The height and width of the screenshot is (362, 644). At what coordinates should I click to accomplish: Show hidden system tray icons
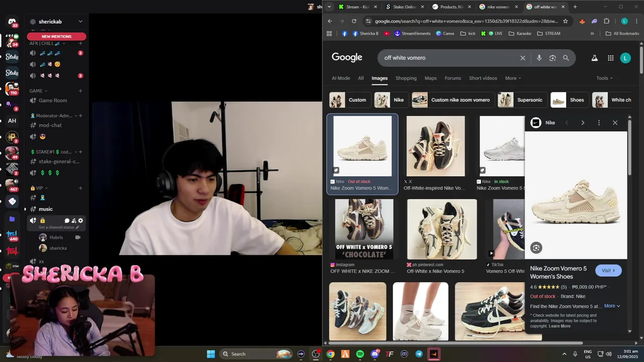tap(564, 354)
